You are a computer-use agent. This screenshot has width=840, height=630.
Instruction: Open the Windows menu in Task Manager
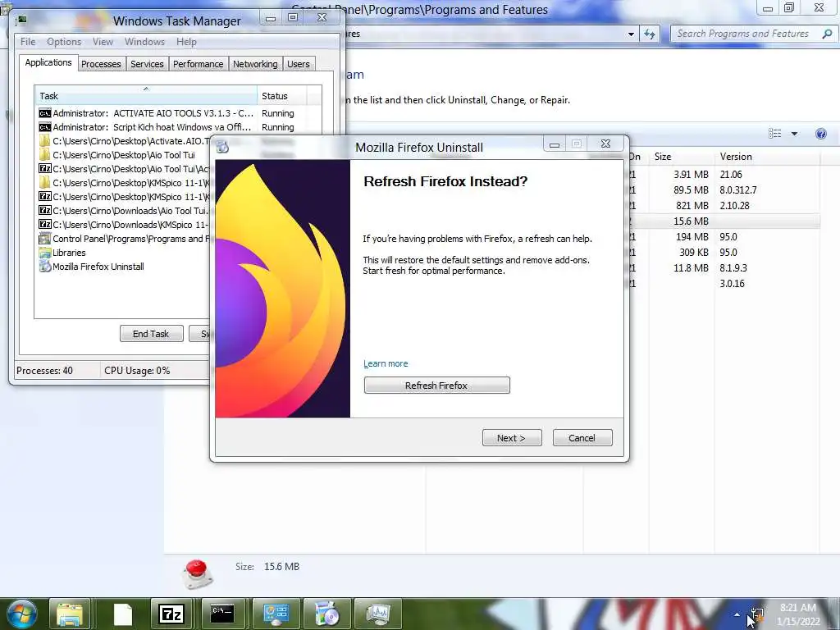[x=144, y=42]
